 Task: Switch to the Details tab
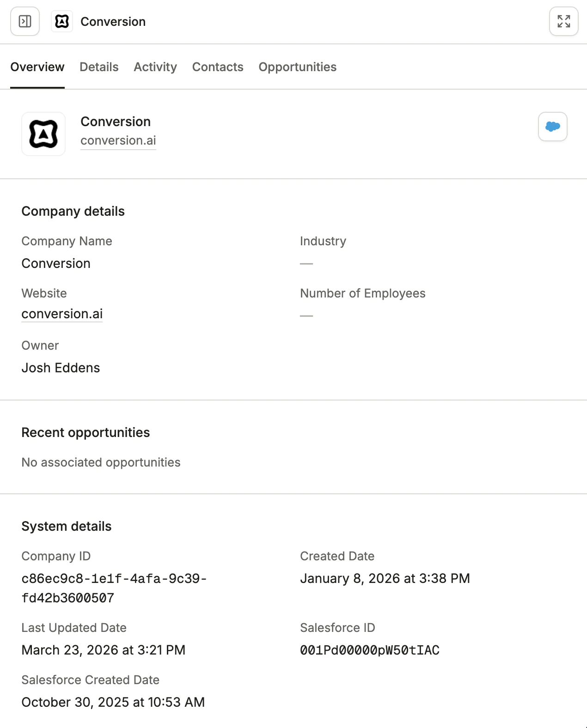pos(99,67)
